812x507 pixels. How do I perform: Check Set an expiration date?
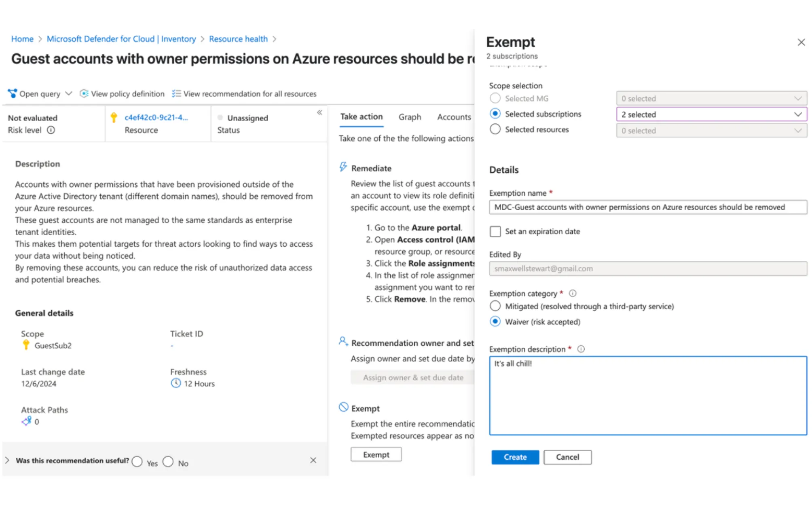(495, 232)
